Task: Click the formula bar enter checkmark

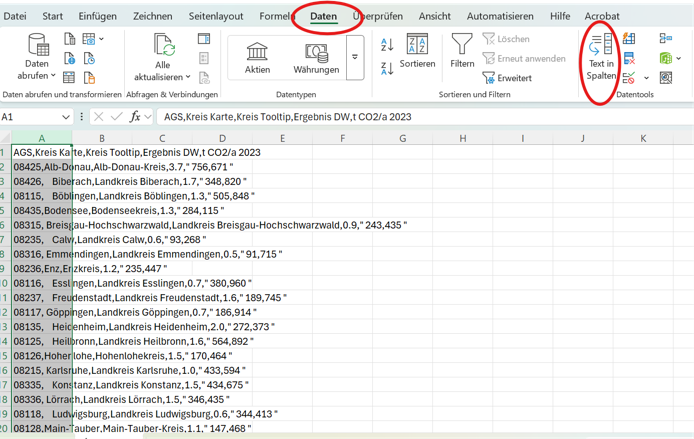Action: (117, 117)
